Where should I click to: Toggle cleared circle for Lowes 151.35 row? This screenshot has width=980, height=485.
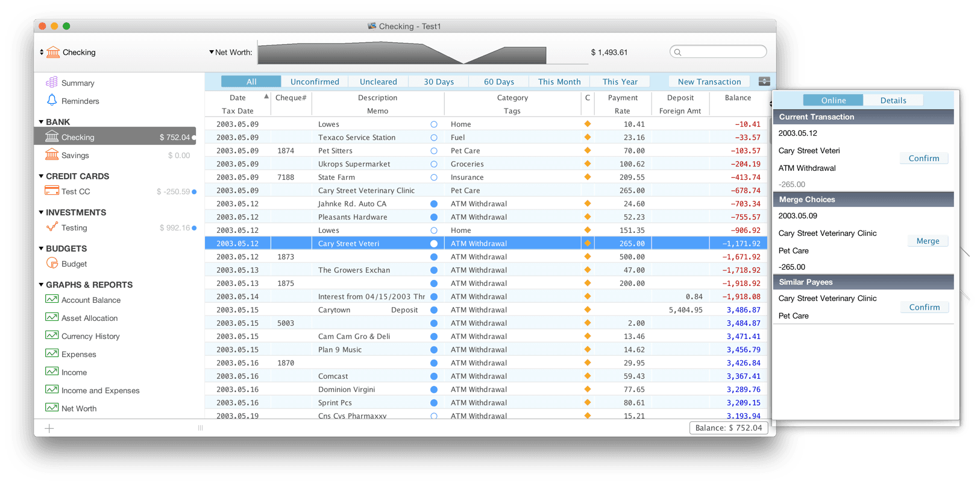click(434, 230)
